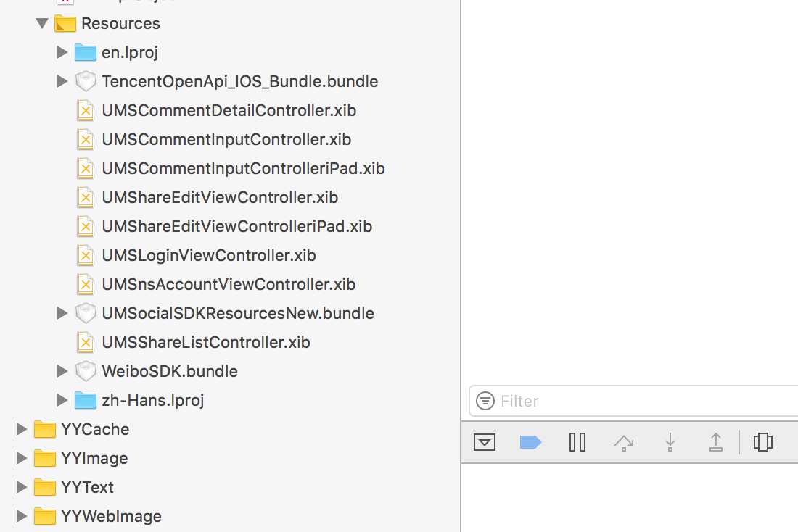The width and height of the screenshot is (798, 532).
Task: Pause program execution
Action: [577, 442]
